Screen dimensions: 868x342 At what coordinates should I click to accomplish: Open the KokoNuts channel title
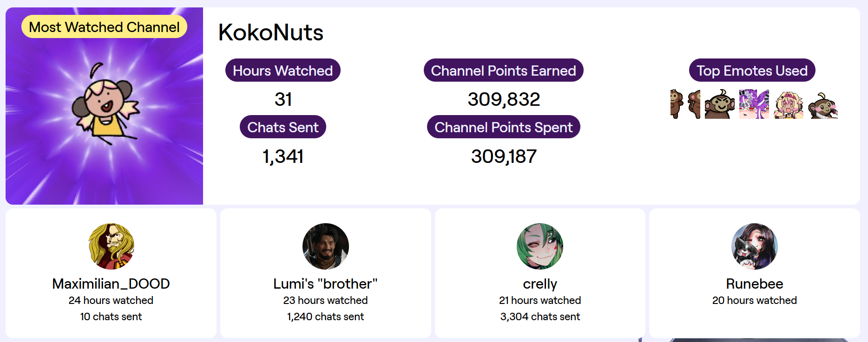pos(271,32)
